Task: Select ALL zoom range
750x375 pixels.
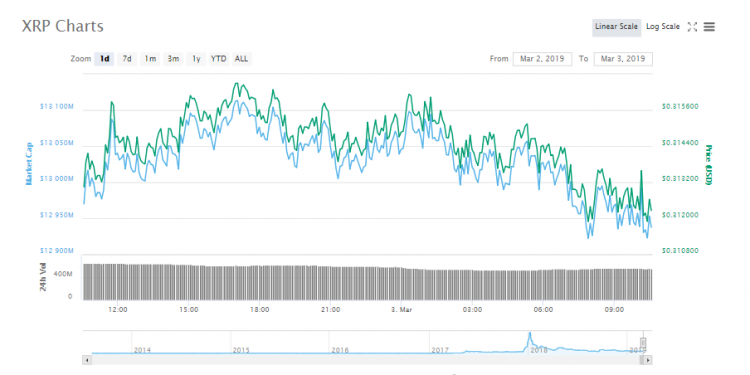Action: 242,59
